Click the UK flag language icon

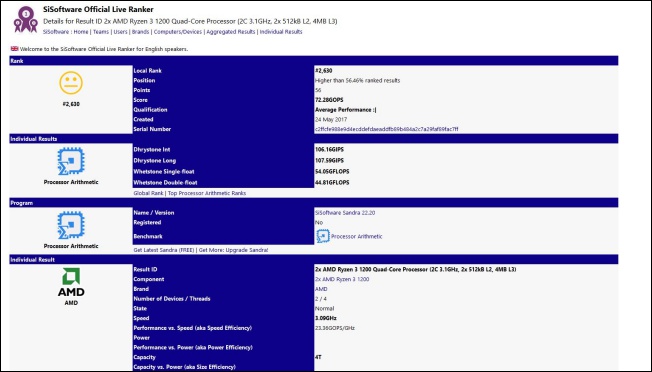15,49
